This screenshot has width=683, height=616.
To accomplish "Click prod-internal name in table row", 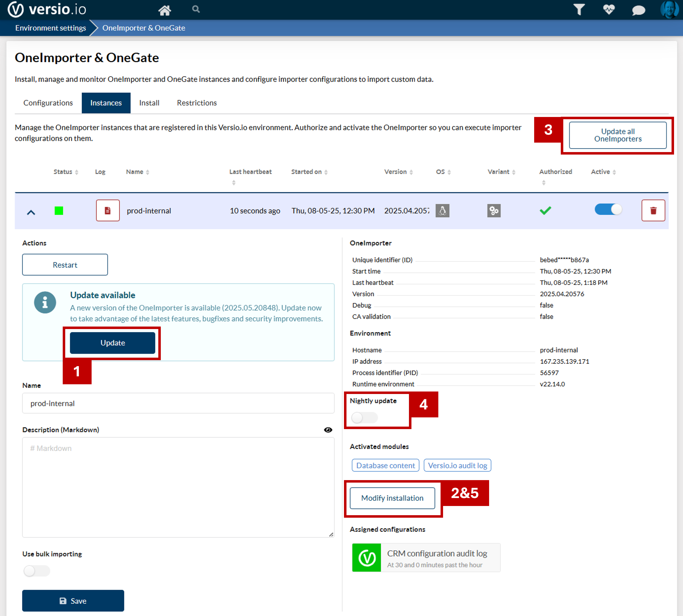I will (x=149, y=211).
